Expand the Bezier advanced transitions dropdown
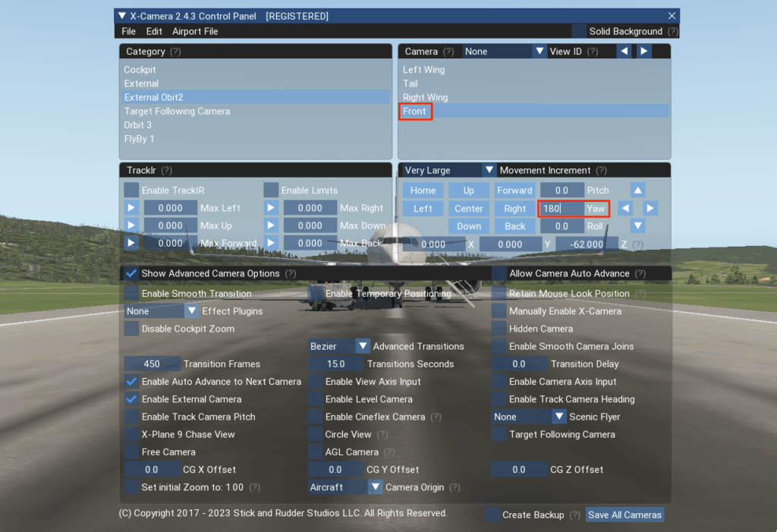Viewport: 777px width, 532px height. click(x=362, y=346)
